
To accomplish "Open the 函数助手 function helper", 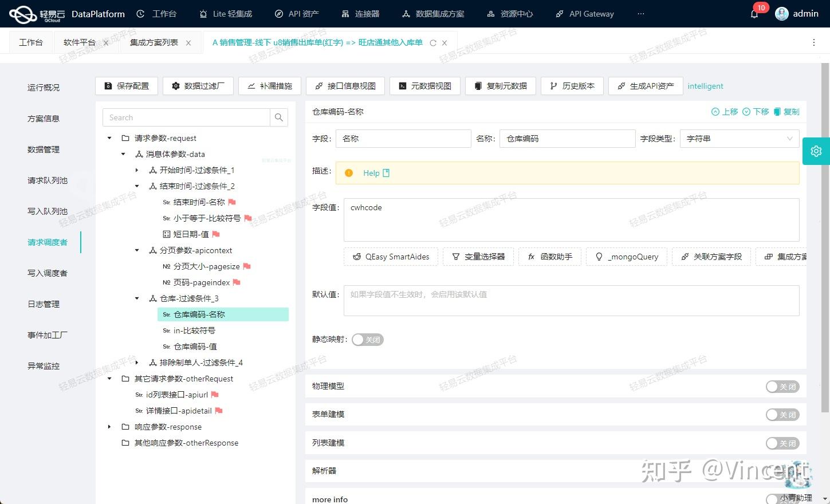I will point(549,257).
